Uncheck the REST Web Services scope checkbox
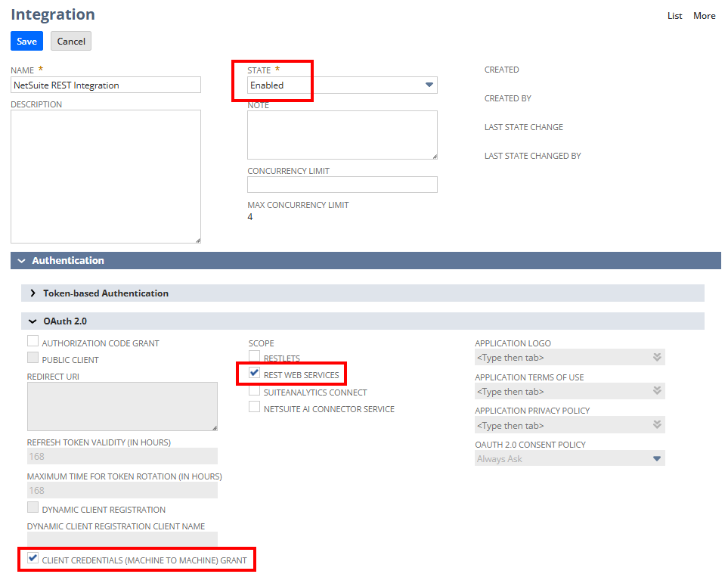The height and width of the screenshot is (574, 728). pos(254,373)
